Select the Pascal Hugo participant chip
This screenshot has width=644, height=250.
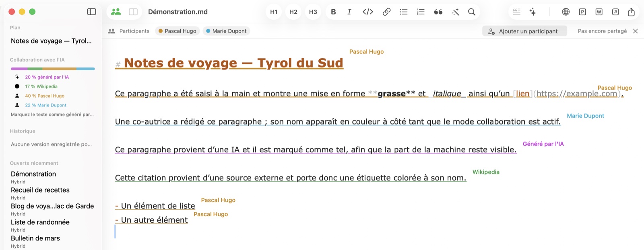[177, 31]
